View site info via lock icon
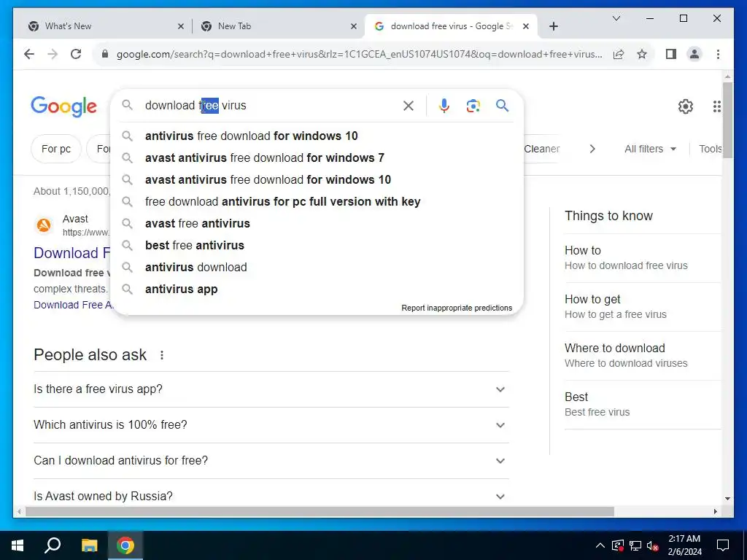Image resolution: width=747 pixels, height=560 pixels. tap(105, 54)
